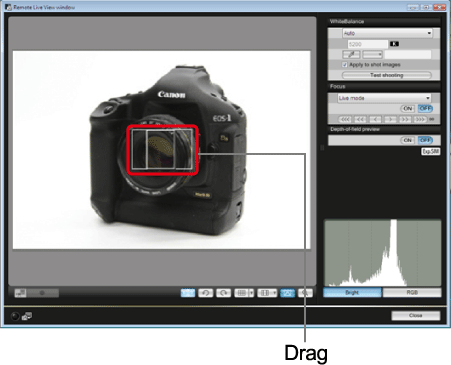Click the Test shooting button
The width and height of the screenshot is (451, 365).
pyautogui.click(x=387, y=75)
